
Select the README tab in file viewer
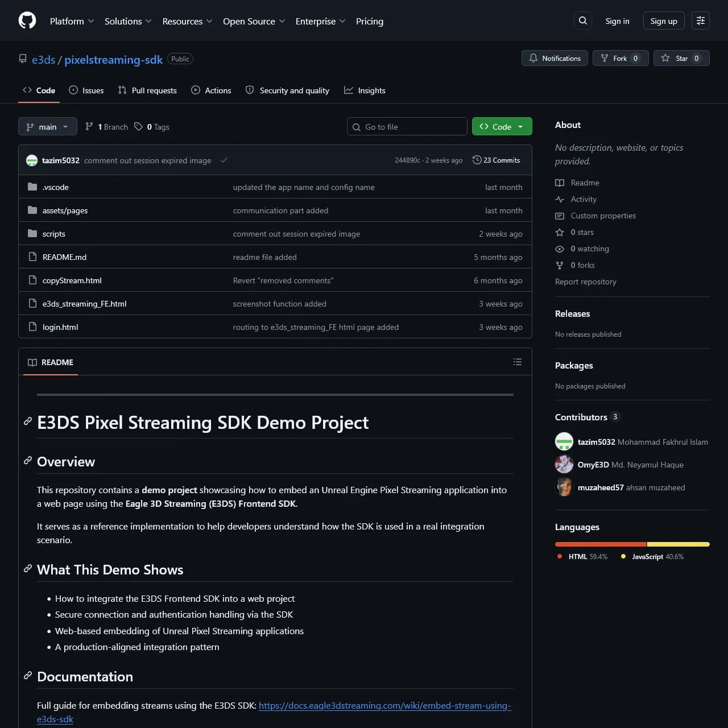(x=51, y=362)
